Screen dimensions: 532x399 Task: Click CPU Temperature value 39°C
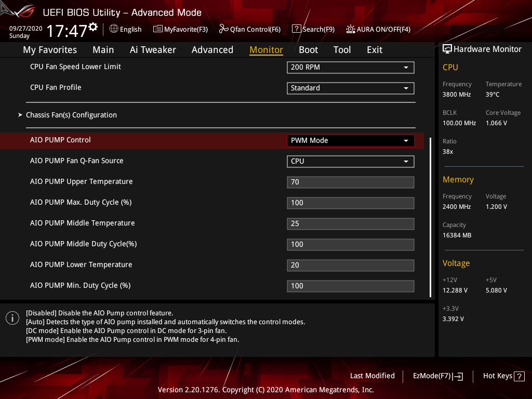coord(493,95)
